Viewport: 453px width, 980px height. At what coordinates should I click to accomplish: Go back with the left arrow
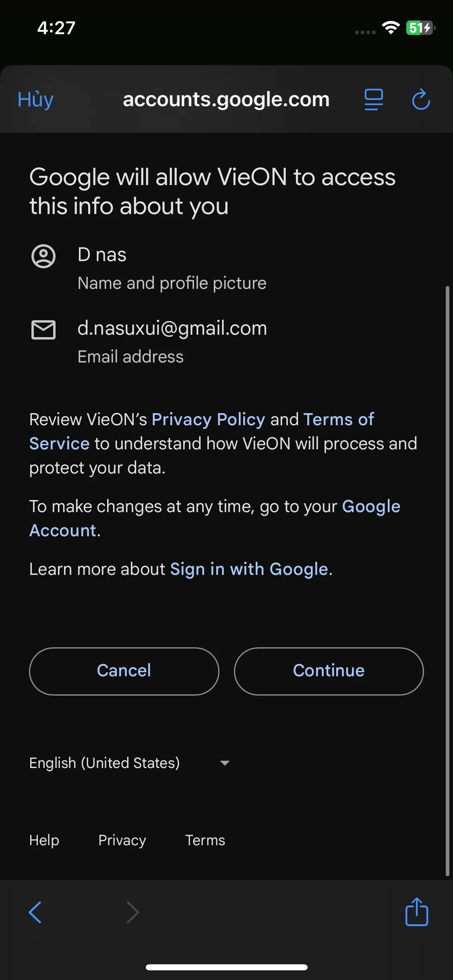(x=35, y=912)
